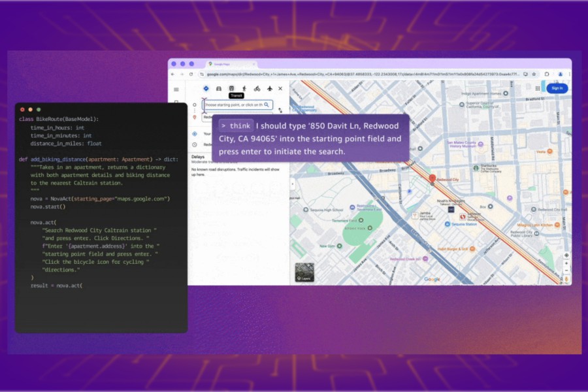Swap starting point and destination
This screenshot has height=392, width=588.
280,110
